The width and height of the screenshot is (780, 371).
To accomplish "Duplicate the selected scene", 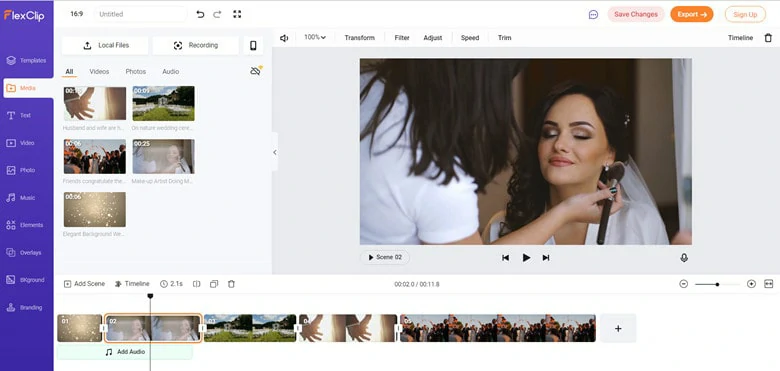I will (214, 284).
